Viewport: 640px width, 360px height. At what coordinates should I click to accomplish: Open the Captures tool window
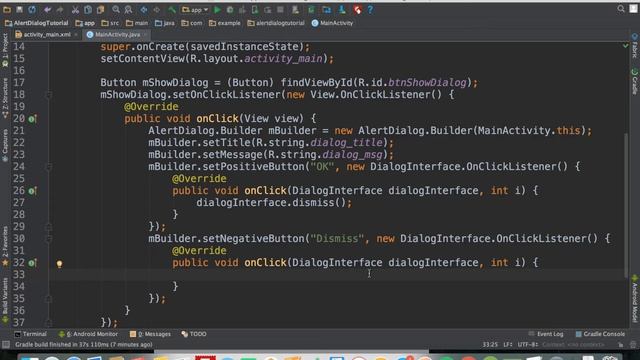(x=5, y=146)
